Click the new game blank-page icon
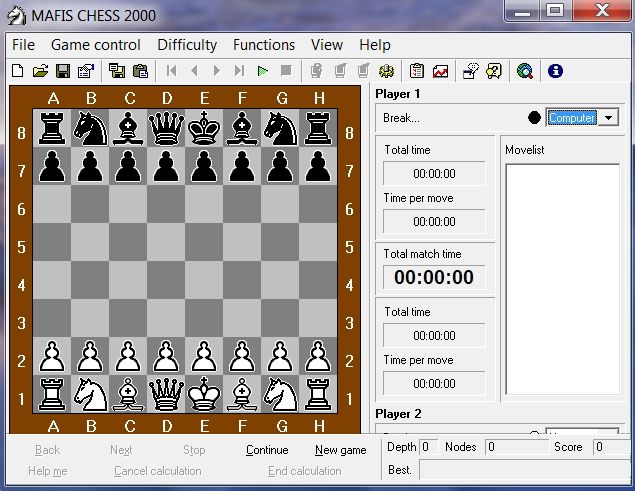 click(x=17, y=71)
